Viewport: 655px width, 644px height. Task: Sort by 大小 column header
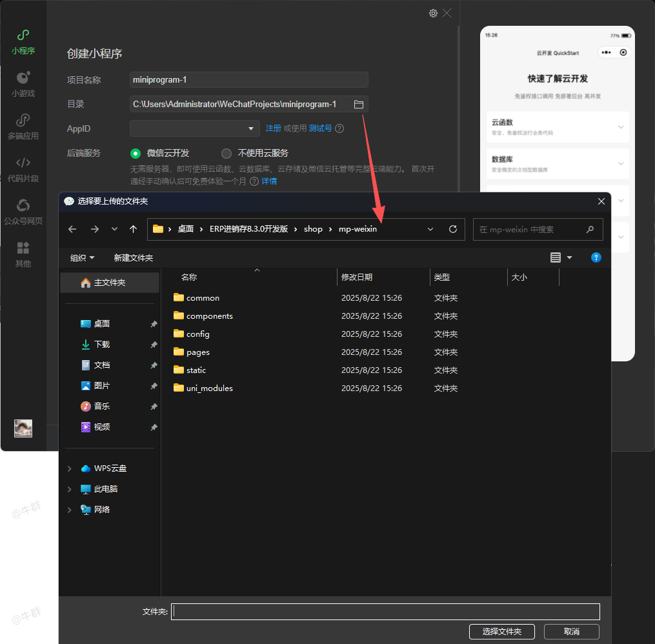(519, 277)
